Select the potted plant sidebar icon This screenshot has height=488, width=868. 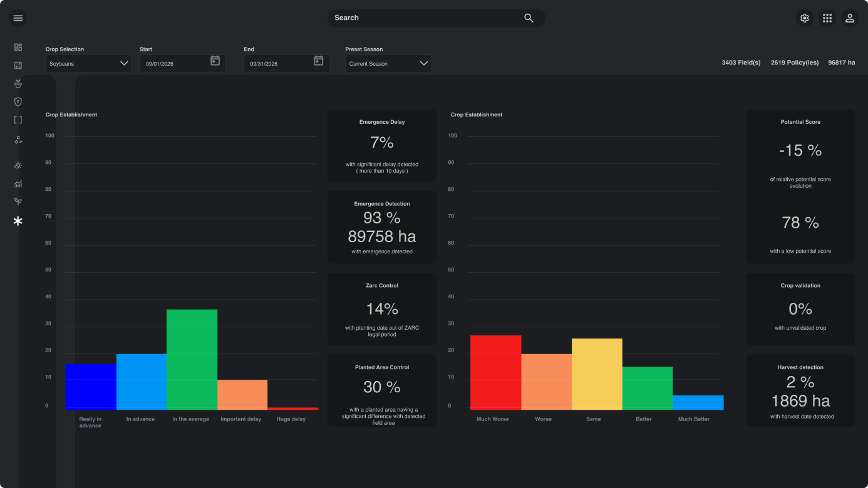18,83
